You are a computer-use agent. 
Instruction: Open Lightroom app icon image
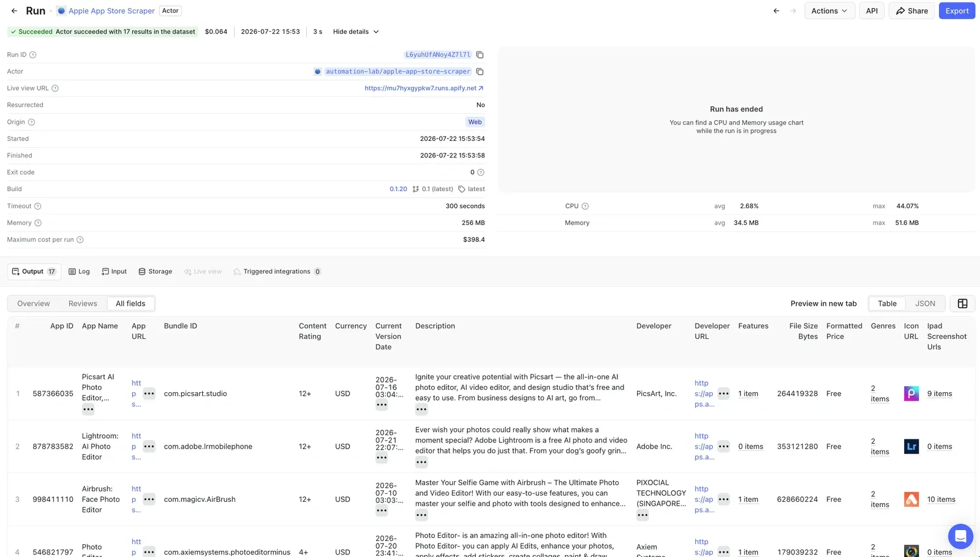click(911, 446)
